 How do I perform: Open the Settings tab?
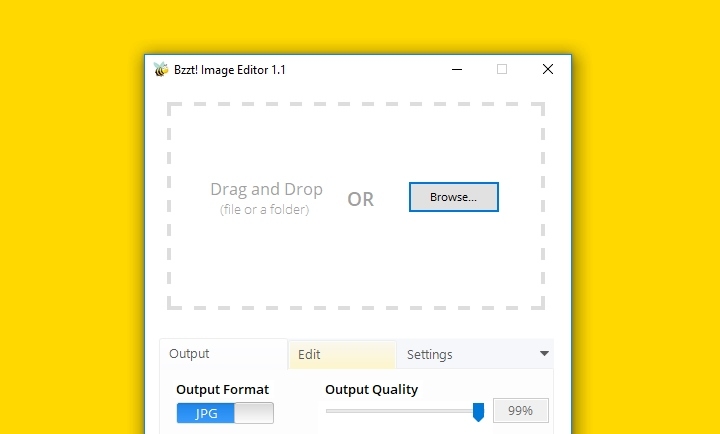[465, 355]
